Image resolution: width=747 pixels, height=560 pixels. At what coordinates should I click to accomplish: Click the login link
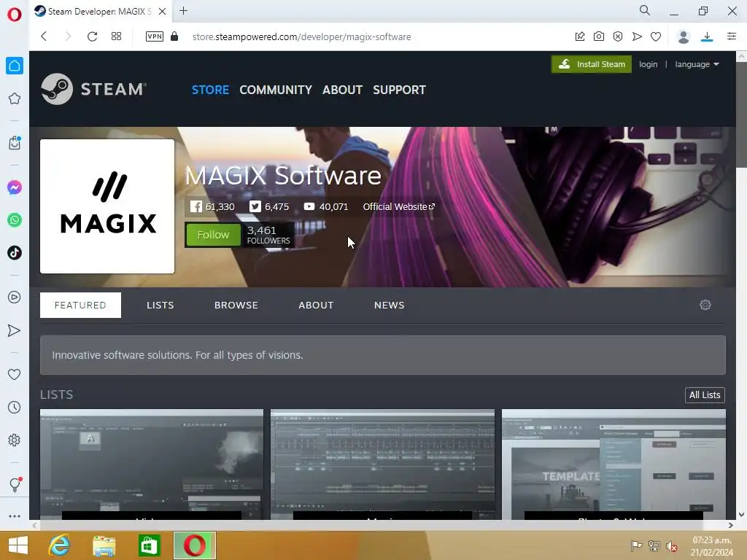coord(648,64)
